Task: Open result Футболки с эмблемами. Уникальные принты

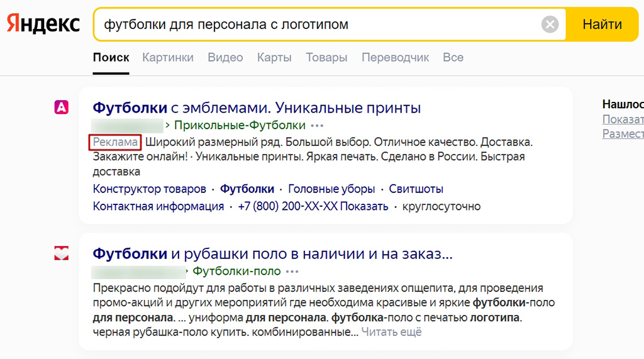Action: click(257, 108)
